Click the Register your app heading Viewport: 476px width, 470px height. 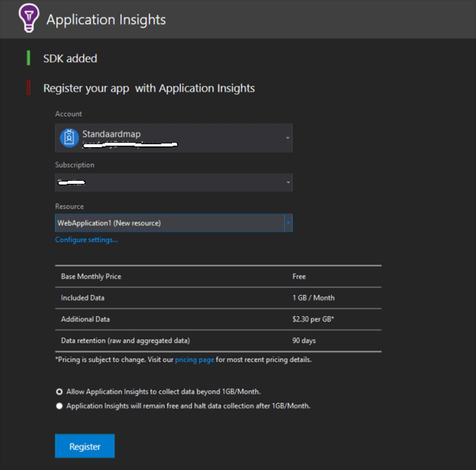149,88
